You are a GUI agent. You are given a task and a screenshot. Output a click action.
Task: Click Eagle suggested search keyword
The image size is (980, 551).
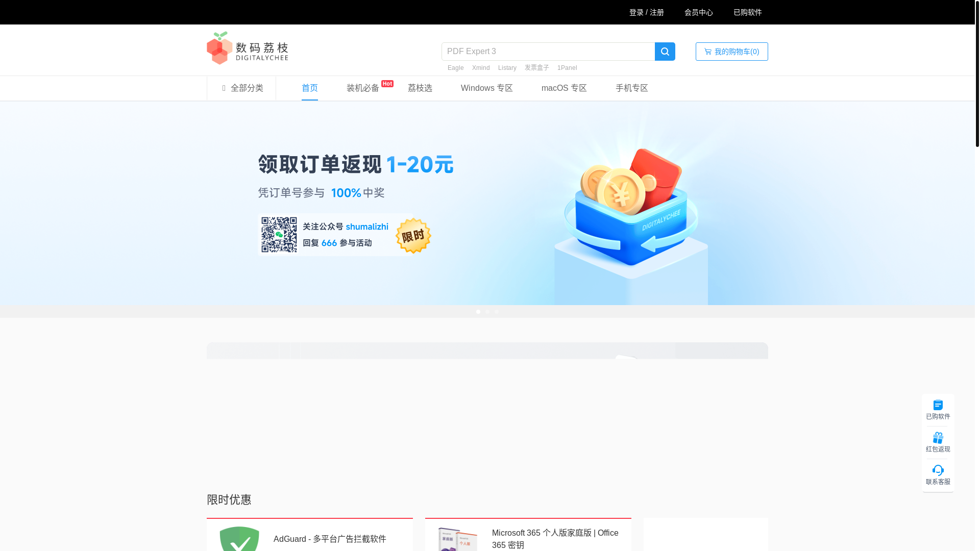pyautogui.click(x=456, y=68)
